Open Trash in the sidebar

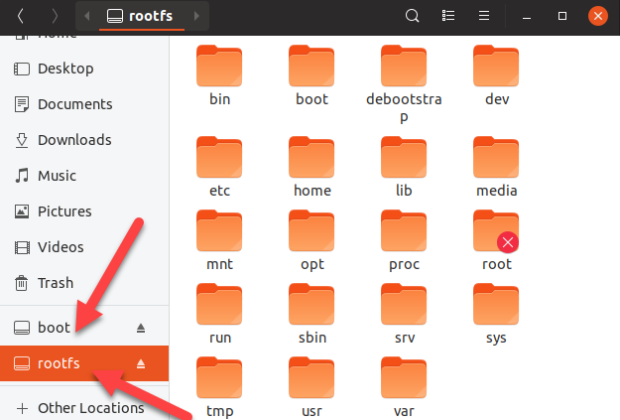coord(84,283)
